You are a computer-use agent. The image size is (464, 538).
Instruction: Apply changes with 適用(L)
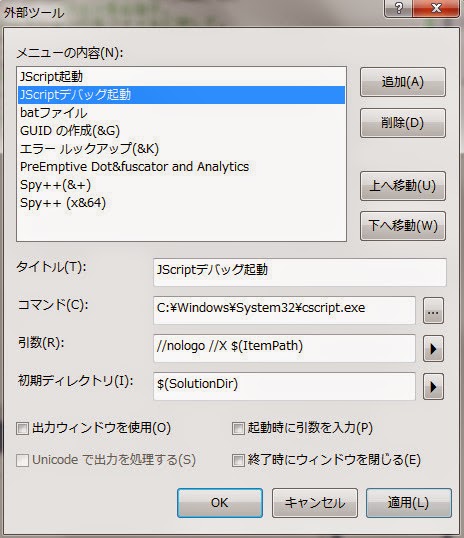(x=409, y=503)
